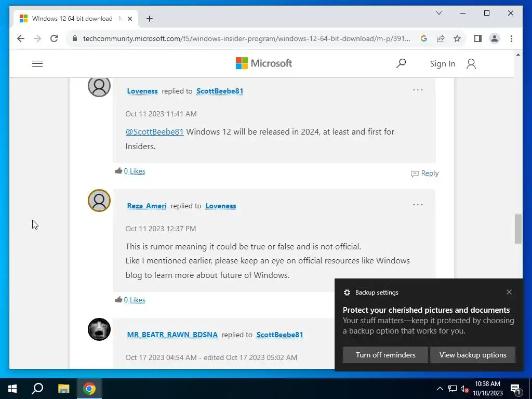Open ScottBeebe81 link in Loveness's reply header
The image size is (532, 399).
[220, 91]
